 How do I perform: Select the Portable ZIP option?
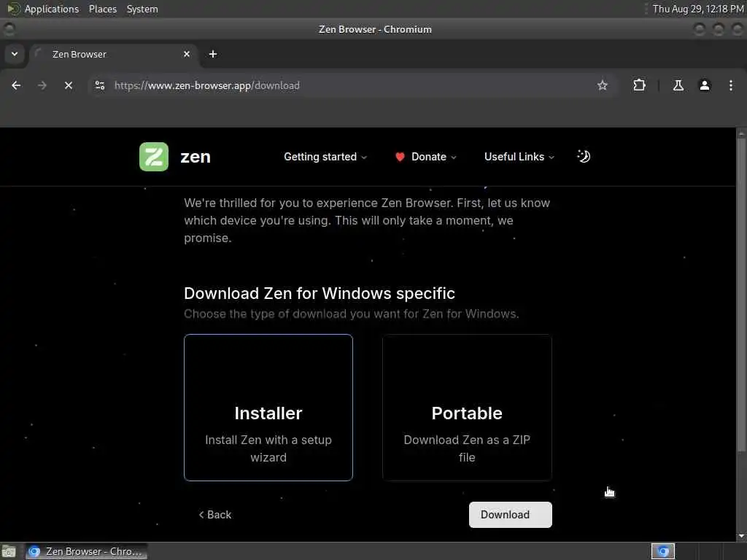[467, 408]
